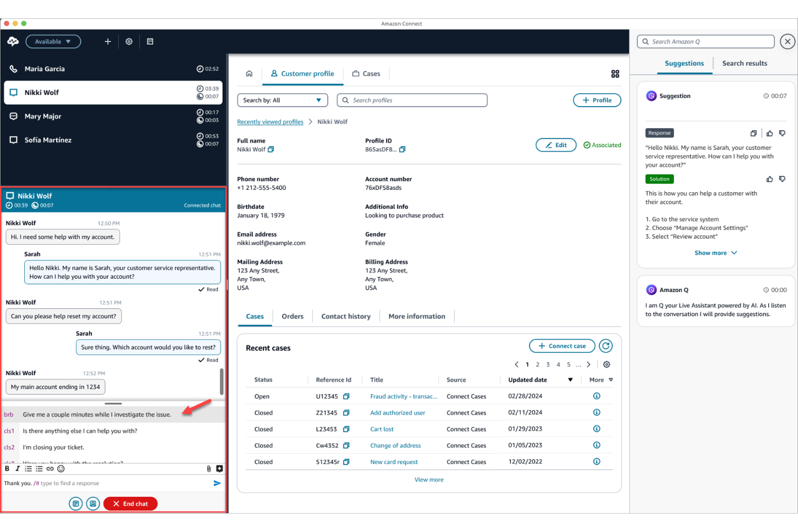This screenshot has width=798, height=532.
Task: Click the Fraud activity case title link
Action: coord(403,396)
